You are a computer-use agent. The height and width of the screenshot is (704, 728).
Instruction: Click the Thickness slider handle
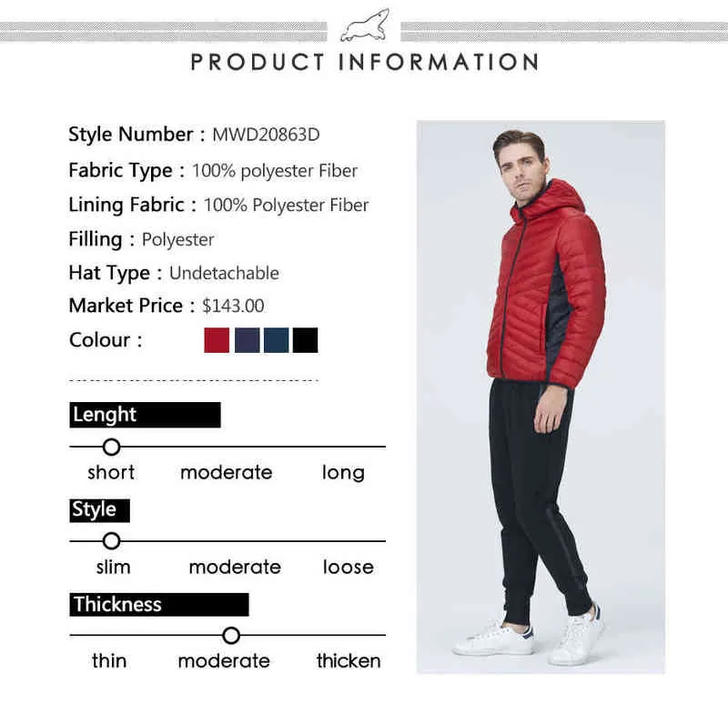[231, 635]
